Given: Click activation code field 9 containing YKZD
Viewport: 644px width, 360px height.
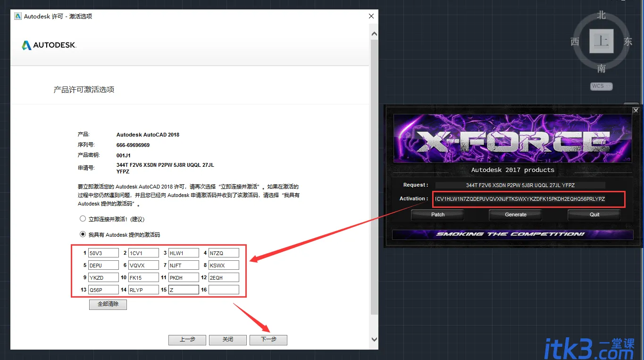Looking at the screenshot, I should point(103,278).
